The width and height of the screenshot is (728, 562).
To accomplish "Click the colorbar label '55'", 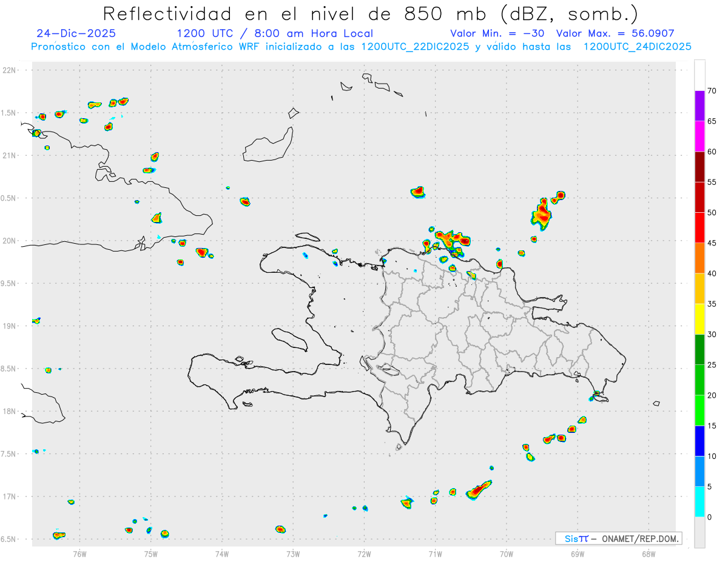I will coord(712,182).
